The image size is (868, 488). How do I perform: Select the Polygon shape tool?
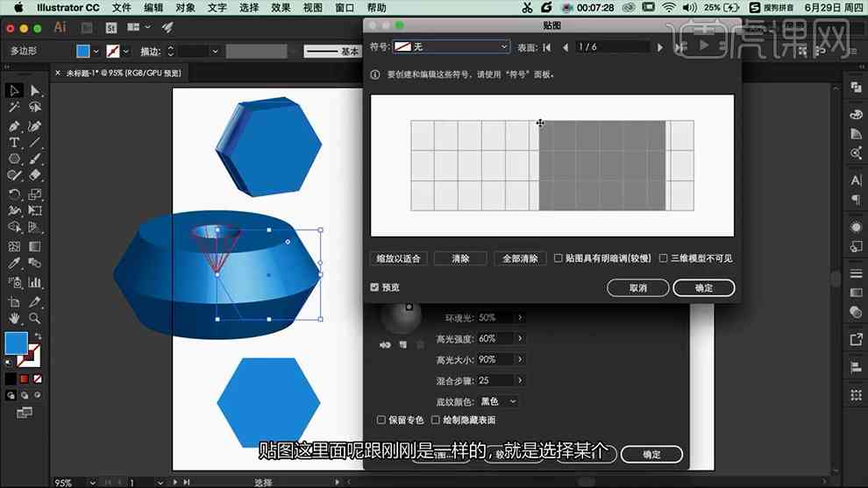coord(14,159)
